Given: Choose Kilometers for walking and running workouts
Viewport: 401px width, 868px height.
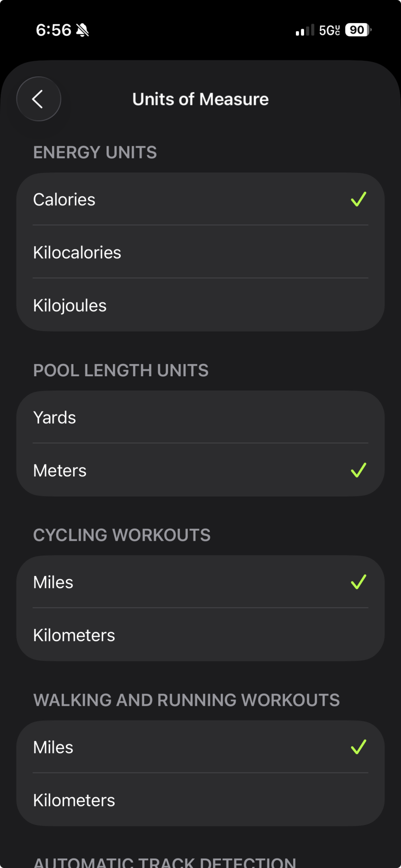Looking at the screenshot, I should pyautogui.click(x=200, y=800).
